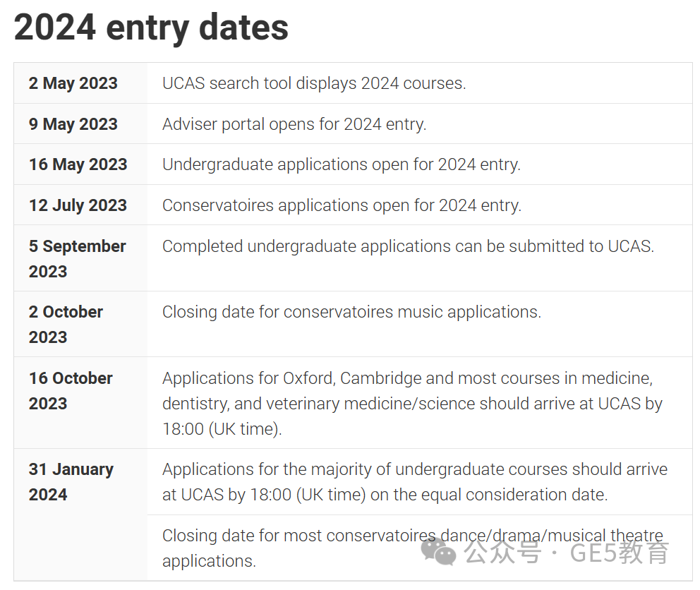Screen dimensions: 700x590
Task: Select the '16 May 2023' date cell
Action: (x=80, y=164)
